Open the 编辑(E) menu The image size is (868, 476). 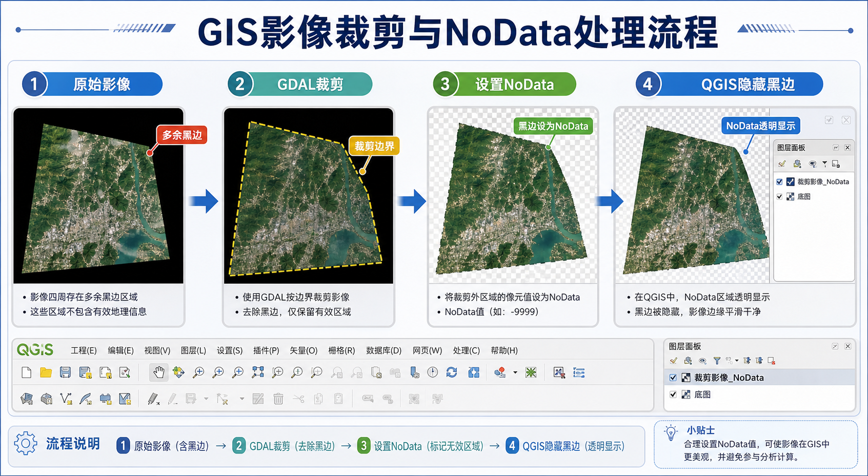click(120, 350)
